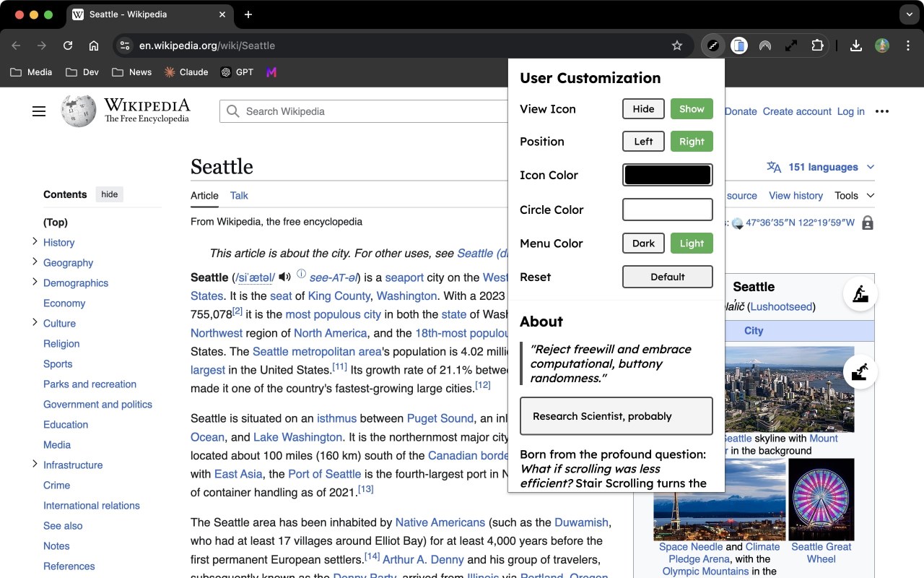Click the Stair Scrolling extension icon
Screen dimensions: 924x578
713,46
